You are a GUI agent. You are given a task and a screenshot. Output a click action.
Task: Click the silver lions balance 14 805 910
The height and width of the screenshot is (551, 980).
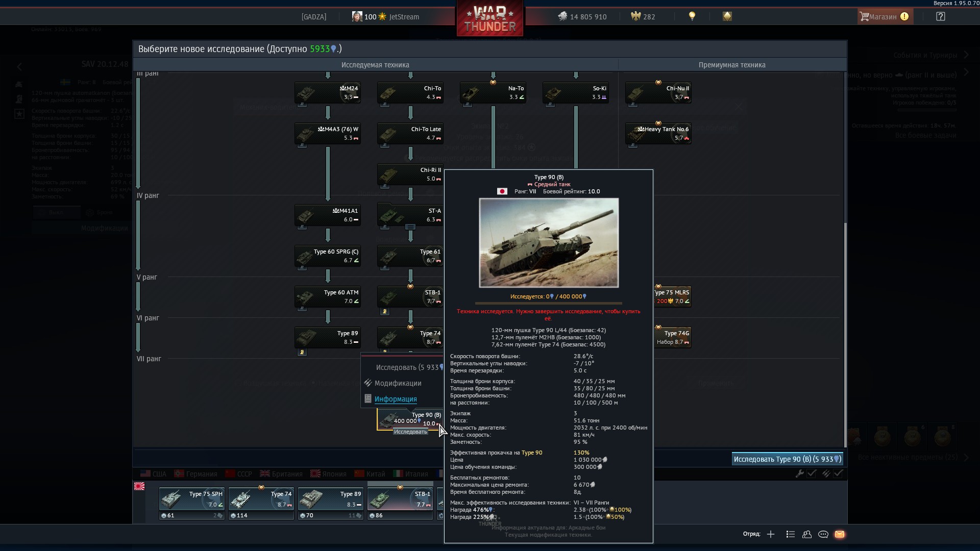(x=582, y=16)
